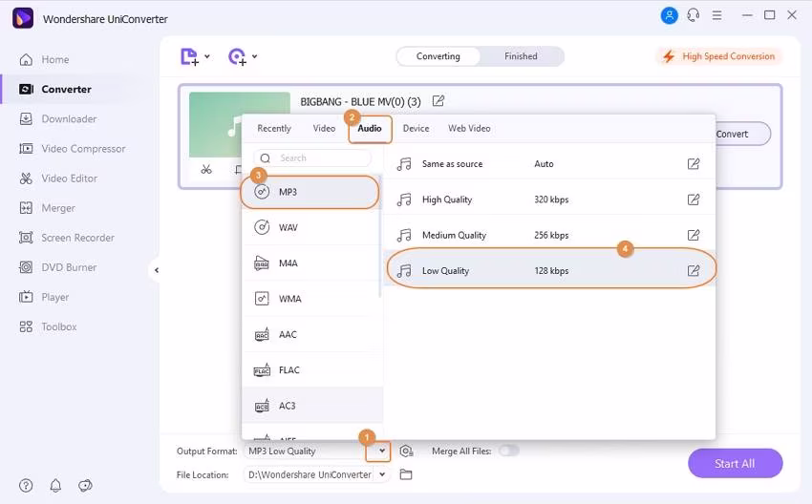Click the user account avatar icon

[x=669, y=15]
